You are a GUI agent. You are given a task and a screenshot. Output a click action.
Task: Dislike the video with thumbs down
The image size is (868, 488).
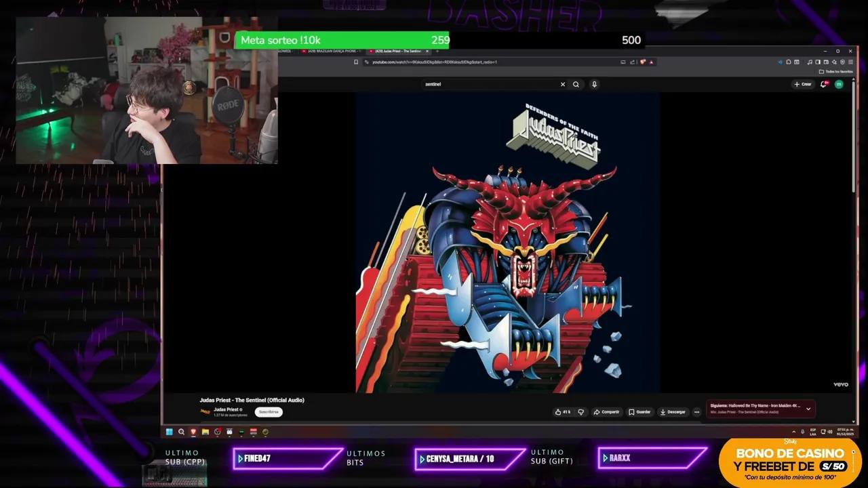pos(580,411)
